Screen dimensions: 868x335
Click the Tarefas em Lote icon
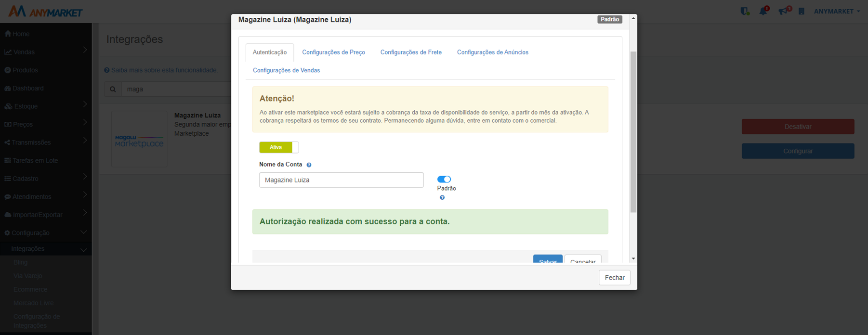click(8, 160)
